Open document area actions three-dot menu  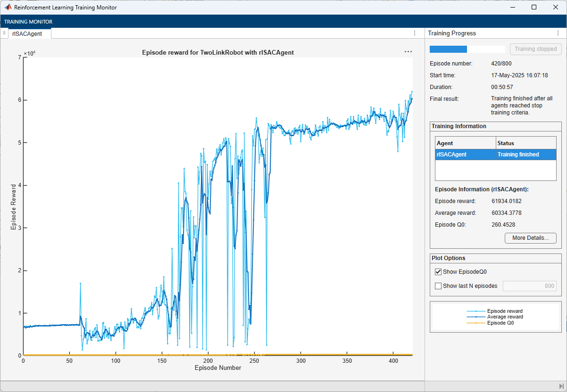pyautogui.click(x=414, y=33)
